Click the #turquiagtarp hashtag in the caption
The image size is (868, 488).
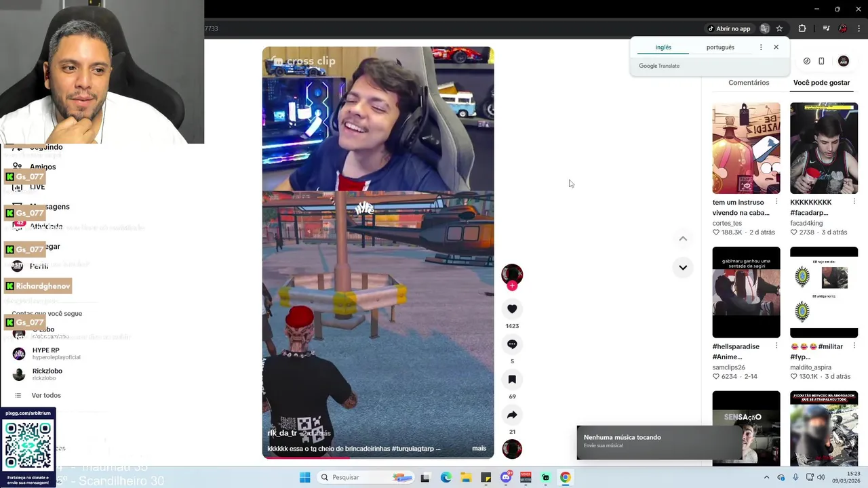coord(412,449)
